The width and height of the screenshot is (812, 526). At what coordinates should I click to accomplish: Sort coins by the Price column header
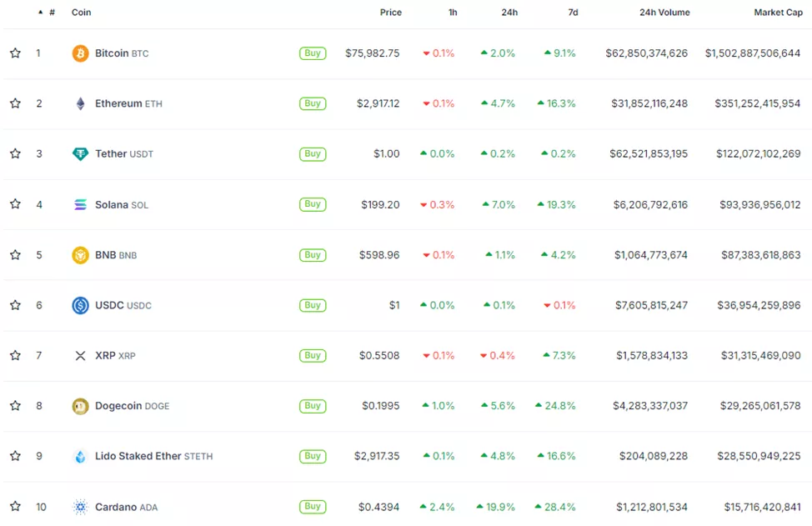[390, 13]
